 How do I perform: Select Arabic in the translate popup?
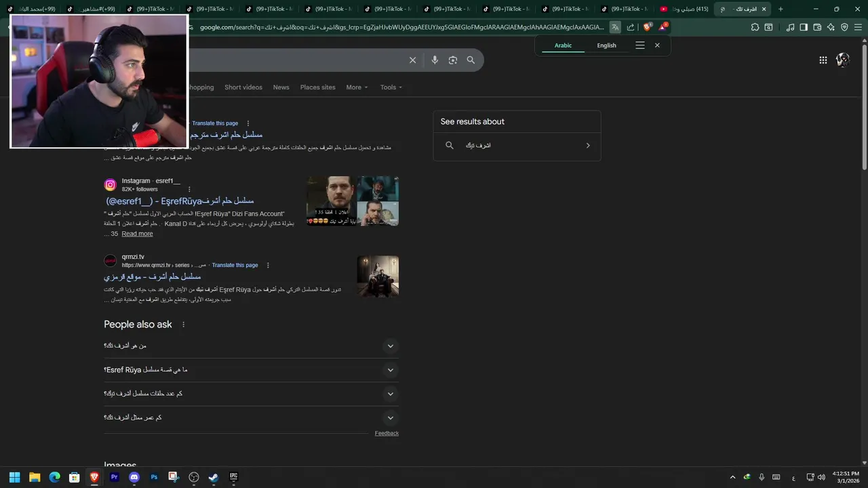coord(563,45)
